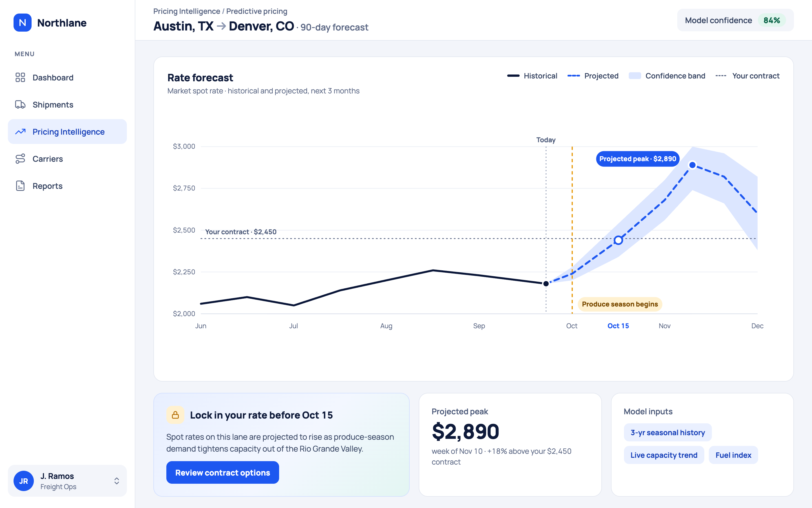This screenshot has width=812, height=508.
Task: Click the Projected peak $2,890 chart label
Action: (x=637, y=159)
